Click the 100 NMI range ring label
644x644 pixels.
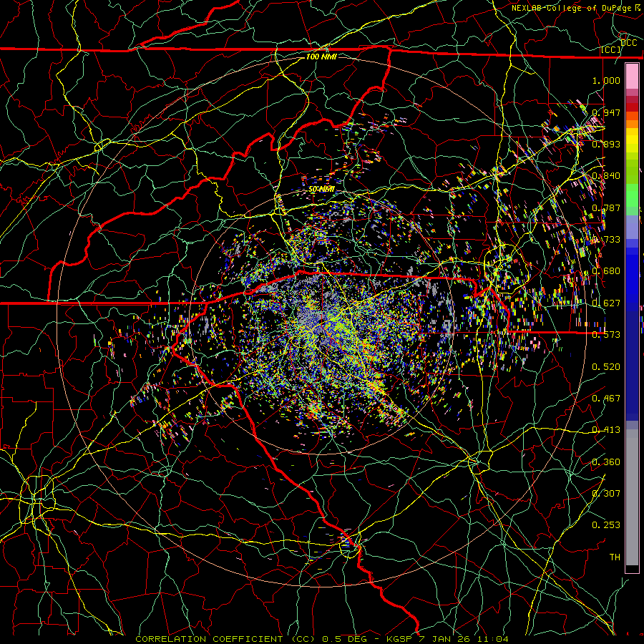pos(321,57)
